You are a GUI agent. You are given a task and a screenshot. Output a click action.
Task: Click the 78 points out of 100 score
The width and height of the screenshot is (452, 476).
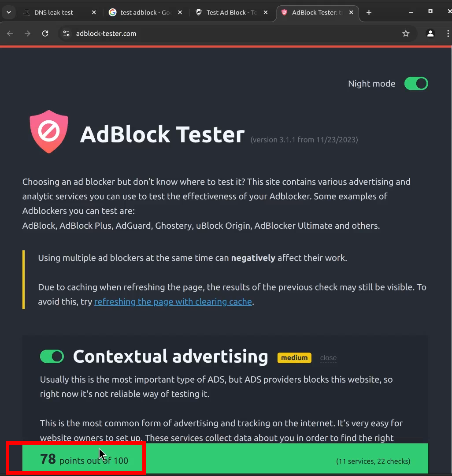[84, 459]
